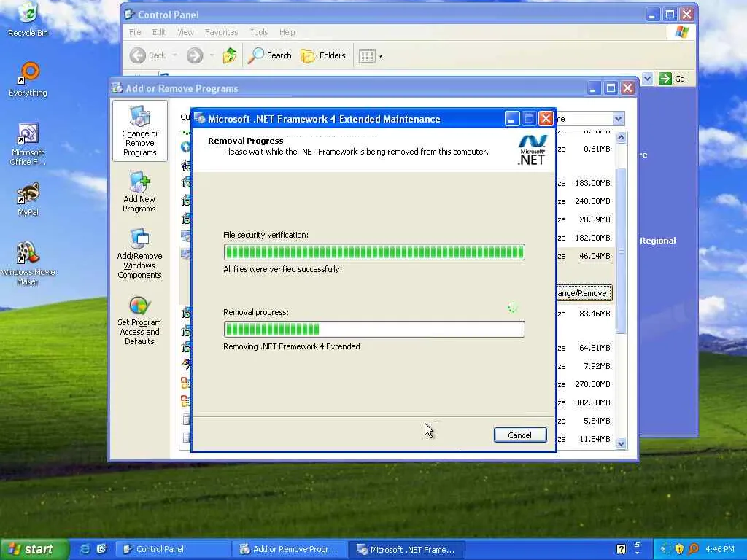Close the .NET Framework Maintenance dialog

pyautogui.click(x=546, y=119)
